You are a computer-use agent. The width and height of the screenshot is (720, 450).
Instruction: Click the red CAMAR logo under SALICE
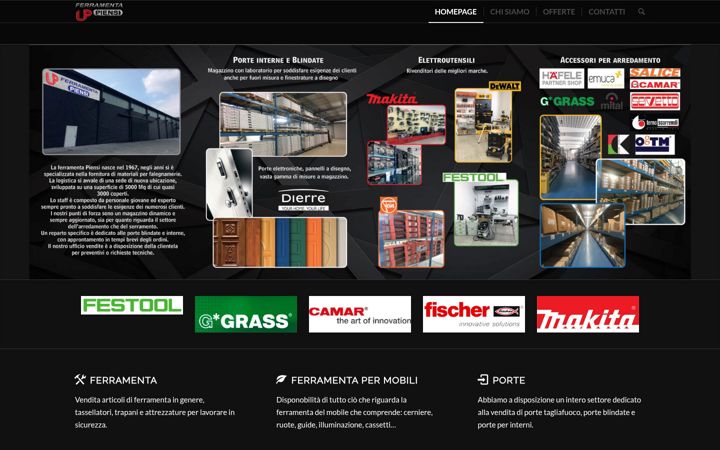coord(655,84)
